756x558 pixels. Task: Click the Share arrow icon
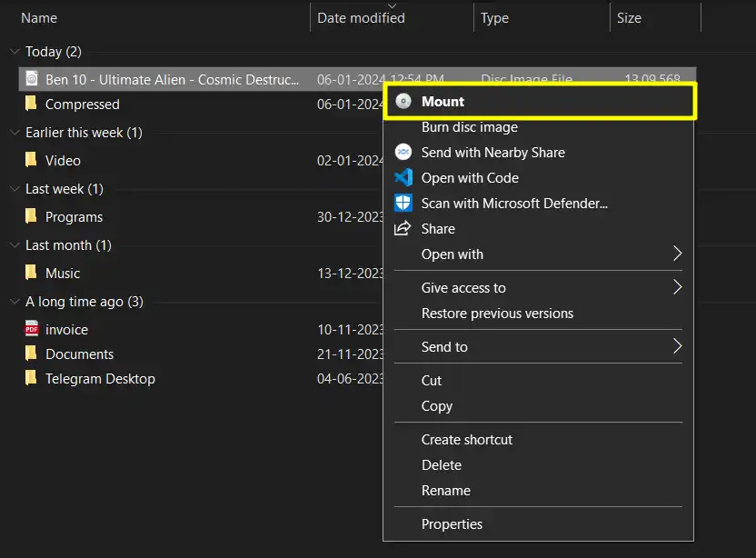coord(403,229)
